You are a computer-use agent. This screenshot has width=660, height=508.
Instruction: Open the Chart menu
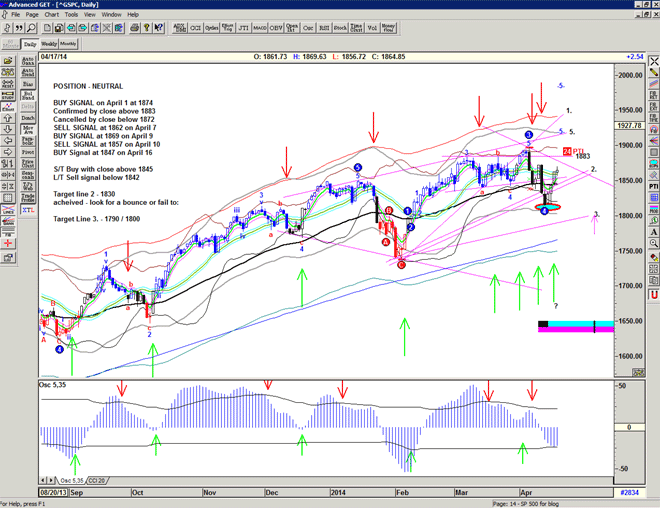[x=51, y=15]
